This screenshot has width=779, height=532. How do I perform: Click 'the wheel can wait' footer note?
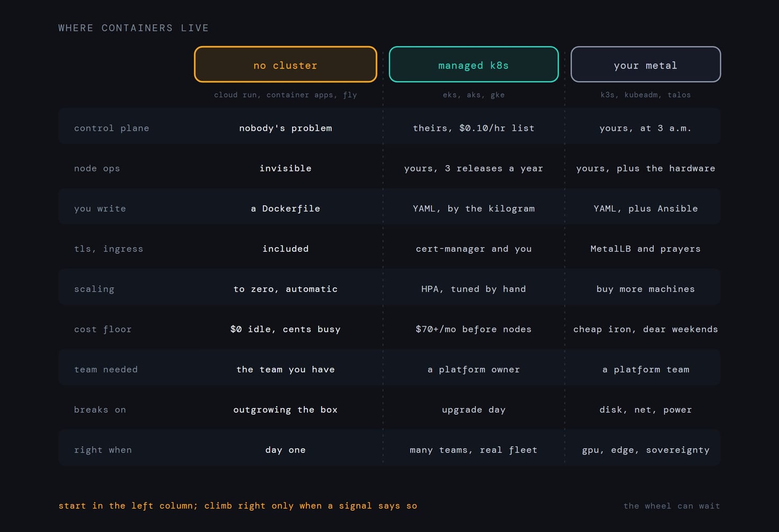pyautogui.click(x=672, y=506)
